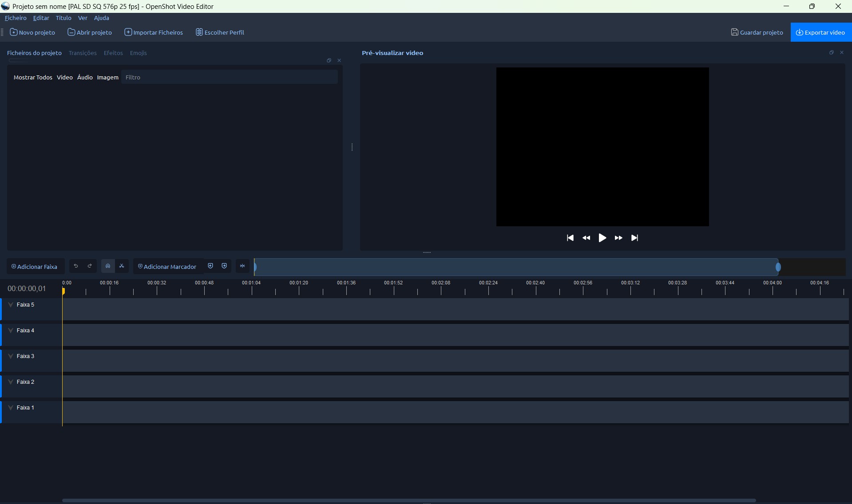Show only Vídeo files
The image size is (852, 504).
pos(65,77)
